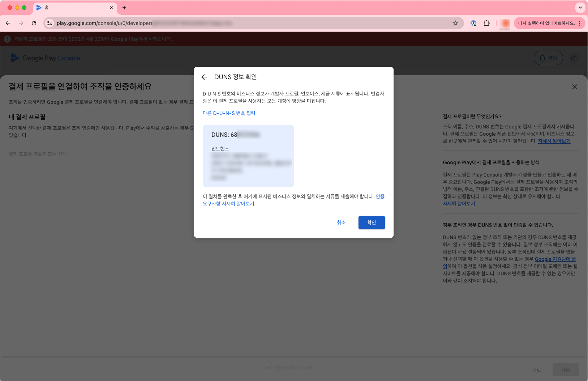This screenshot has width=588, height=381.
Task: Click the 뒤로 button at the bottom
Action: point(536,370)
